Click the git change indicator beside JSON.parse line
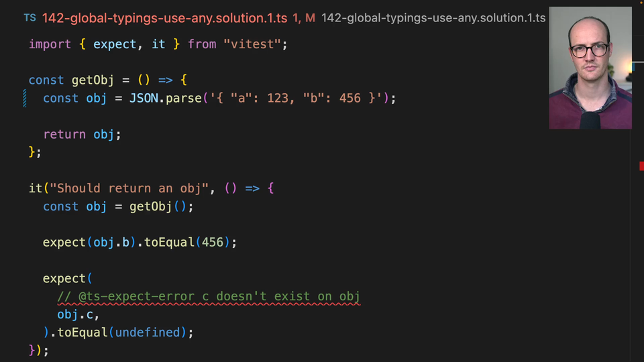644x362 pixels. [25, 99]
